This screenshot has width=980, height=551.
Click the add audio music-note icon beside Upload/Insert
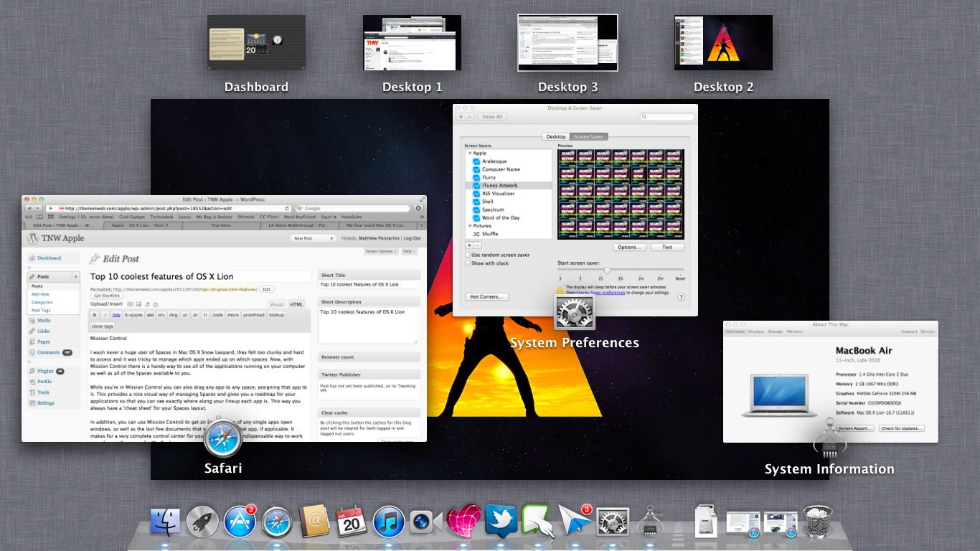click(x=146, y=304)
